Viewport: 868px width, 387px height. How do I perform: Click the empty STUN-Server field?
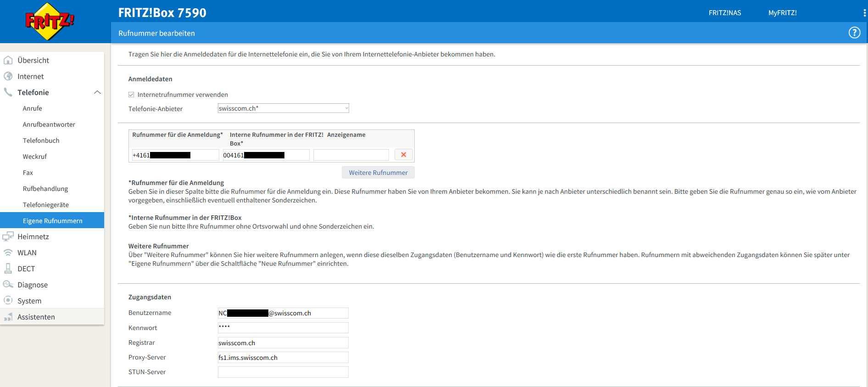[x=283, y=372]
